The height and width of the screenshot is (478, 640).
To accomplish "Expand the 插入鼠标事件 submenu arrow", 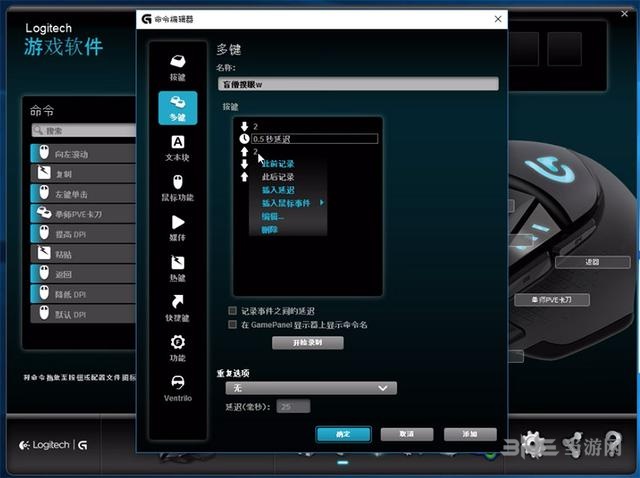I will point(322,202).
